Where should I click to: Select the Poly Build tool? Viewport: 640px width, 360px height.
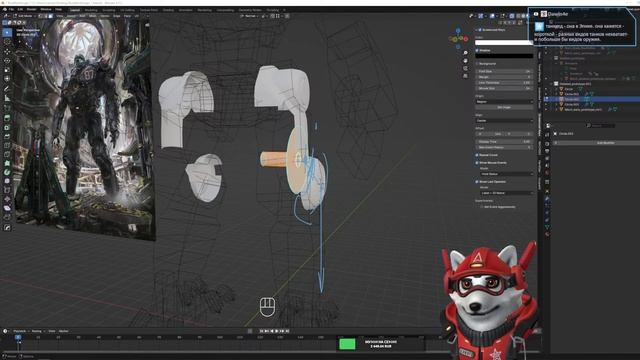(7, 163)
